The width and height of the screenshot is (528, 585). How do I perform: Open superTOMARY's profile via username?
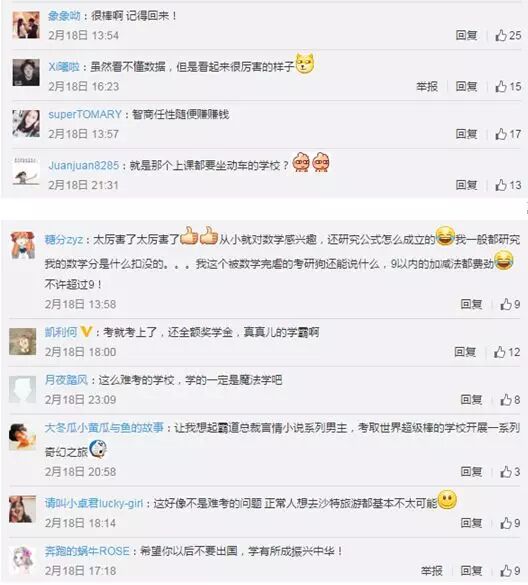(x=85, y=114)
